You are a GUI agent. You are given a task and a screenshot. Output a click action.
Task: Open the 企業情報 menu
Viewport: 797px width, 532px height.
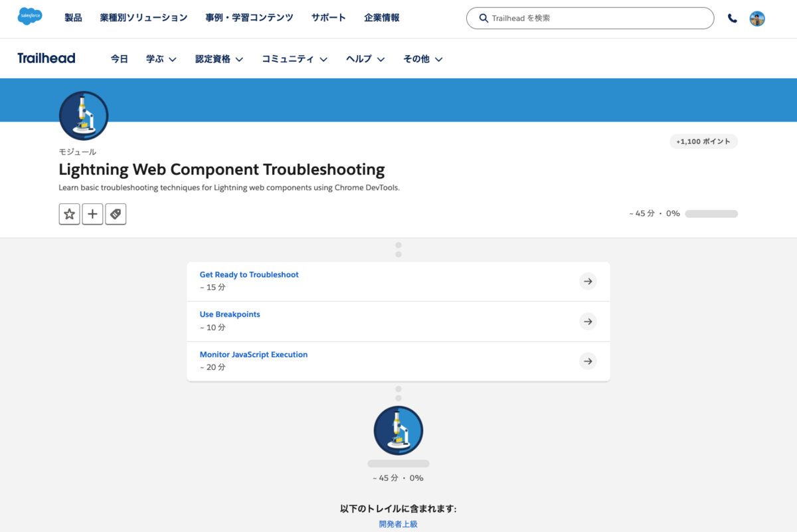(x=382, y=18)
